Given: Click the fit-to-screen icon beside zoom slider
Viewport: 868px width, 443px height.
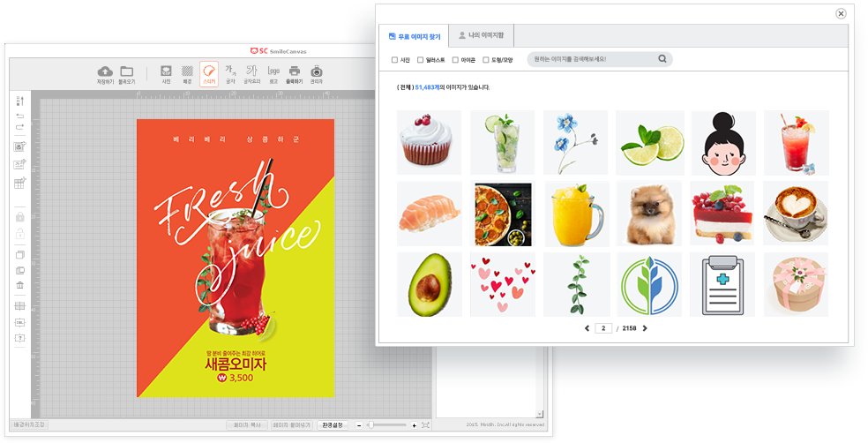Looking at the screenshot, I should click(x=425, y=425).
